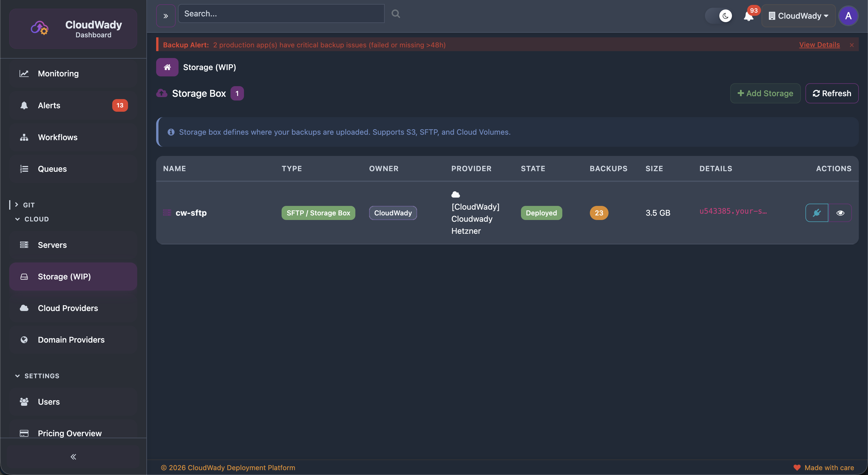Test connection with the plug icon
This screenshot has height=475, width=868.
817,213
